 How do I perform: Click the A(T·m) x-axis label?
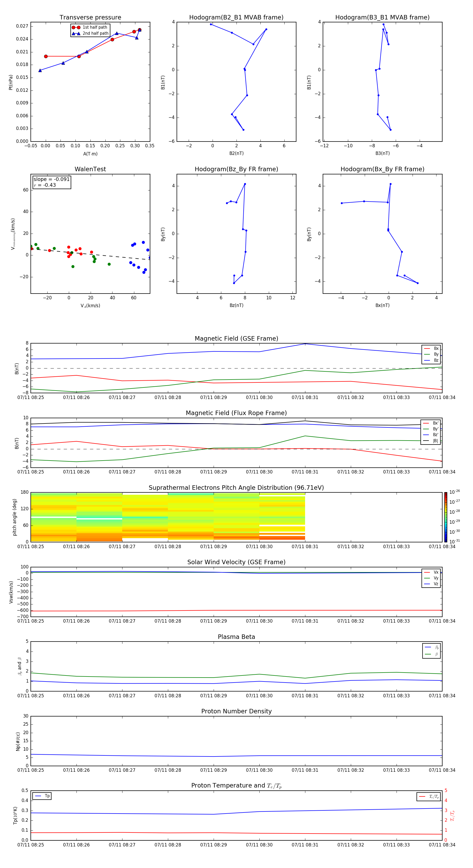[x=90, y=154]
